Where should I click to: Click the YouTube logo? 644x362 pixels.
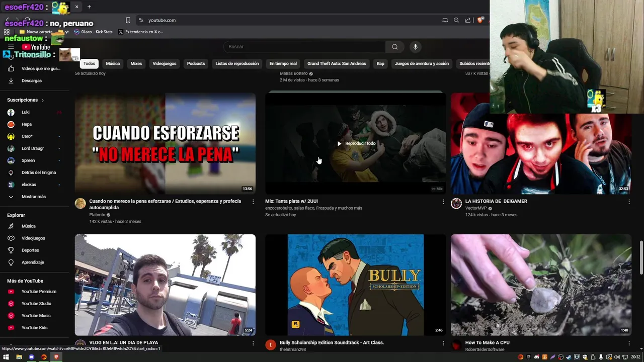[x=36, y=47]
